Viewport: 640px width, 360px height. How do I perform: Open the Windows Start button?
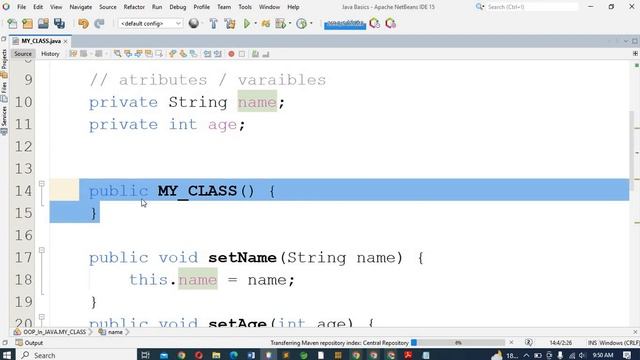point(7,355)
